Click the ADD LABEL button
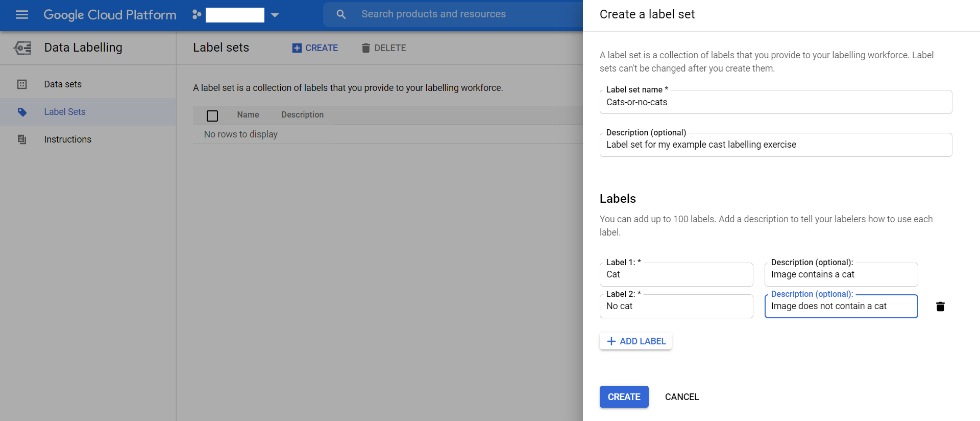The width and height of the screenshot is (980, 421). tap(635, 341)
